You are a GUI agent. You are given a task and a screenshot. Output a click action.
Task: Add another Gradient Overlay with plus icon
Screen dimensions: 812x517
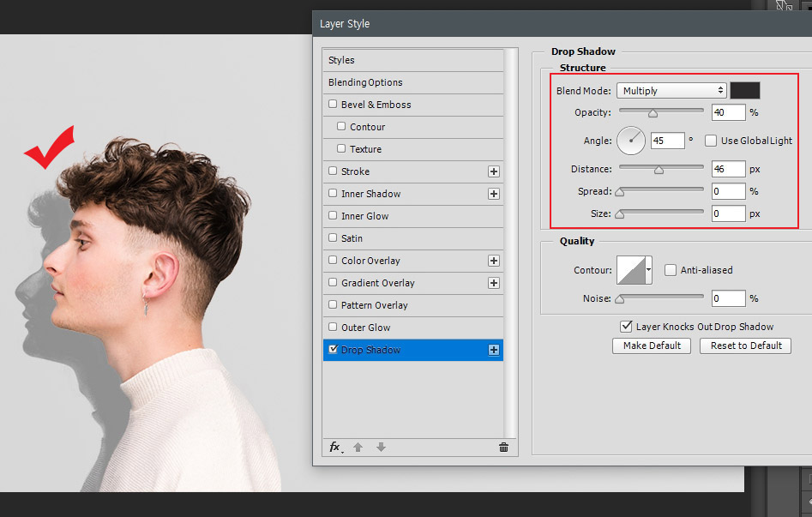494,283
